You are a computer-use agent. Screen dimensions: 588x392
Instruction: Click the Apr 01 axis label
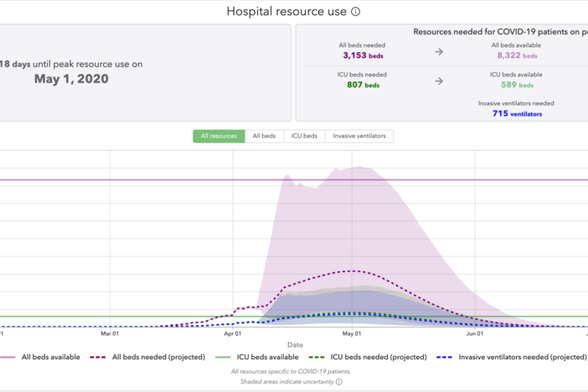coord(233,333)
